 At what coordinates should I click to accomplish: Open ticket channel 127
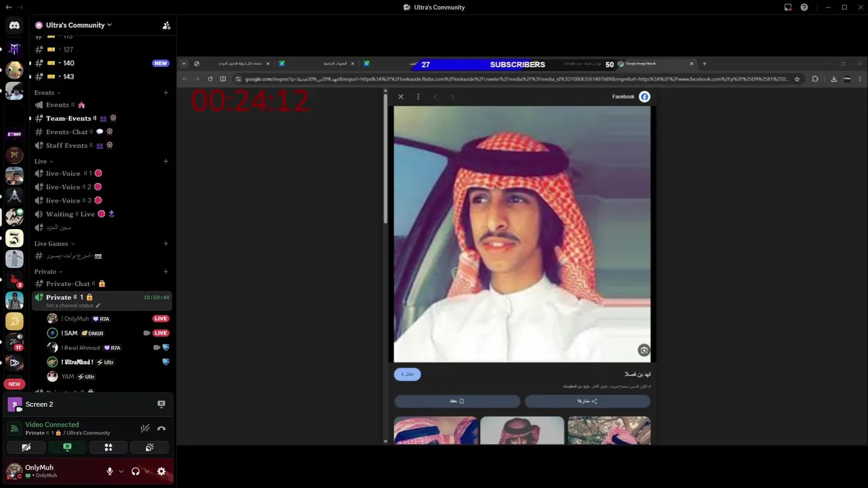click(101, 49)
